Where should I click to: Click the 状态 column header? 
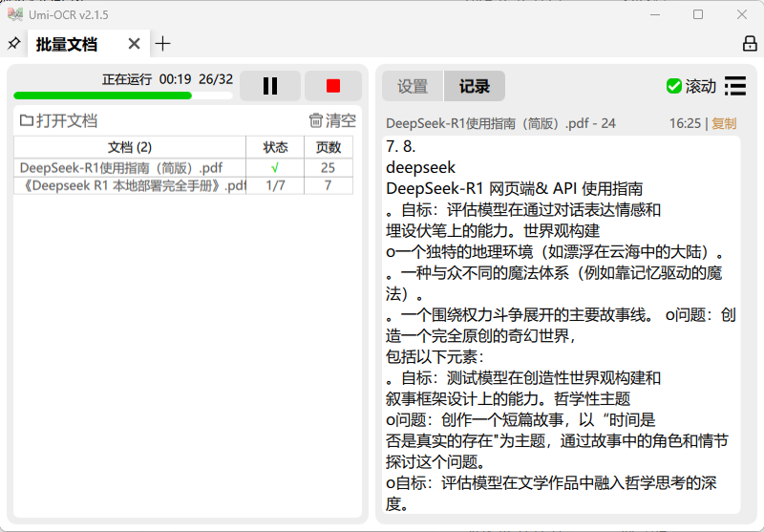(275, 147)
